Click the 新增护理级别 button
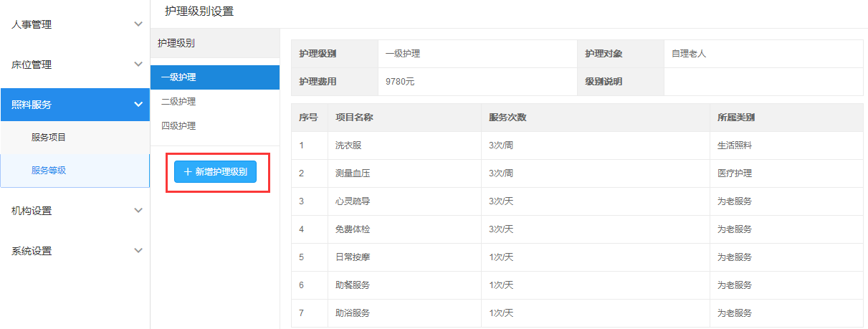 click(x=215, y=172)
